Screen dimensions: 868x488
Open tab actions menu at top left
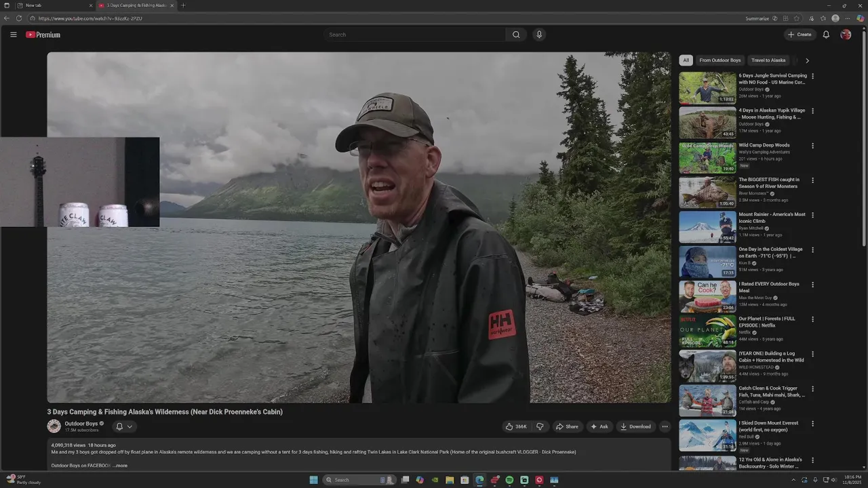tap(6, 5)
